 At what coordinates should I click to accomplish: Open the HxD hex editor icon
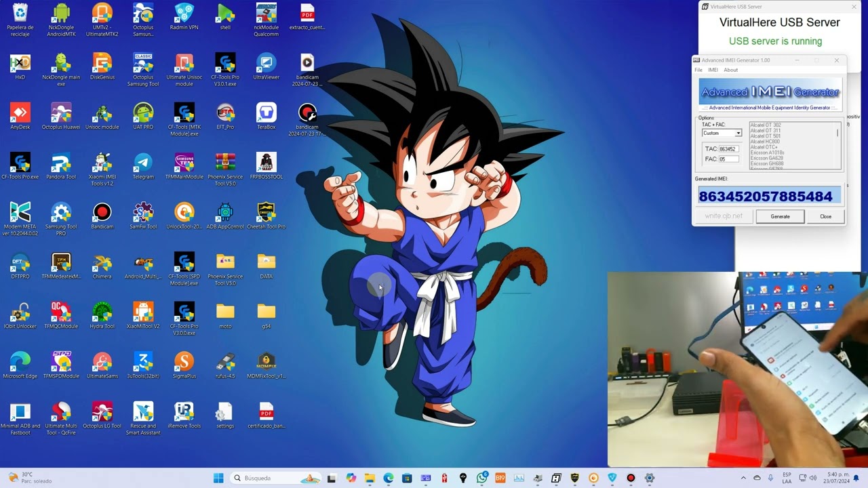(x=20, y=67)
